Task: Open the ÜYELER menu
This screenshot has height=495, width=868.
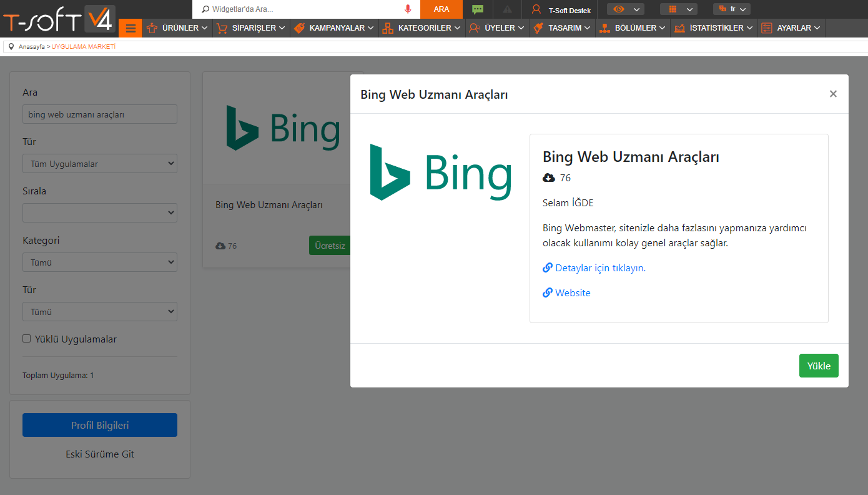Action: tap(498, 28)
